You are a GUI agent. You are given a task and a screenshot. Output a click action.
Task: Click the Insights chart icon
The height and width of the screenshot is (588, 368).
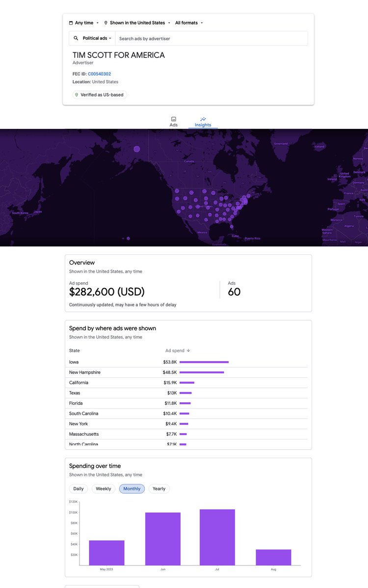click(203, 119)
